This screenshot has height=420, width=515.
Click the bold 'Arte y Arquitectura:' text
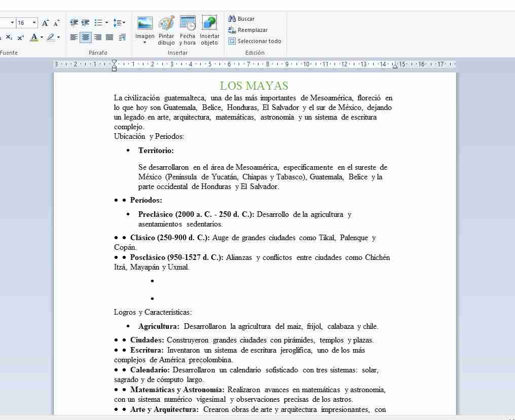(x=165, y=409)
